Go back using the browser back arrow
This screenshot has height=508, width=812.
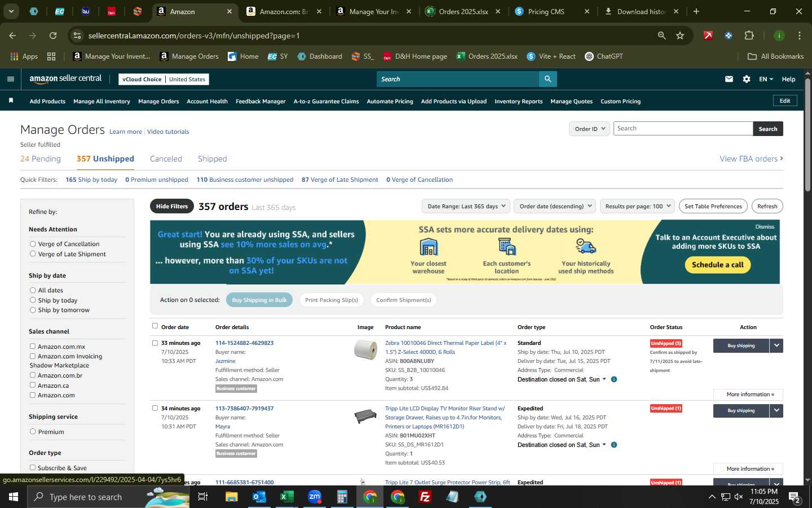coord(12,36)
